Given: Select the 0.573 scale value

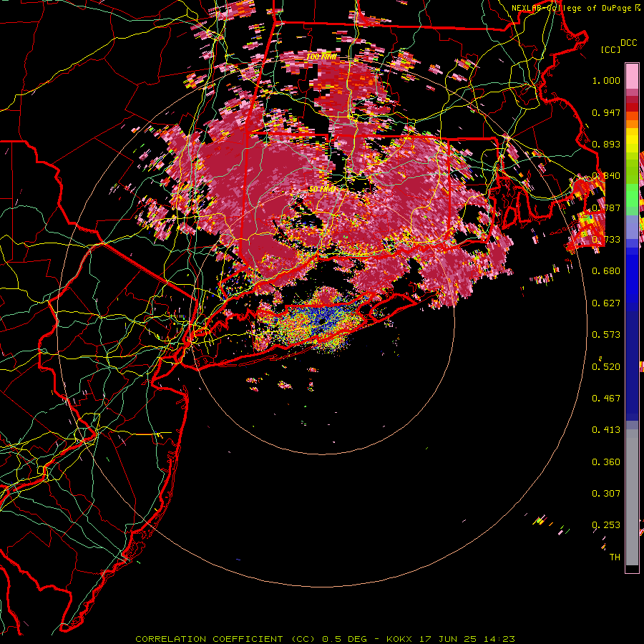Looking at the screenshot, I should [606, 335].
